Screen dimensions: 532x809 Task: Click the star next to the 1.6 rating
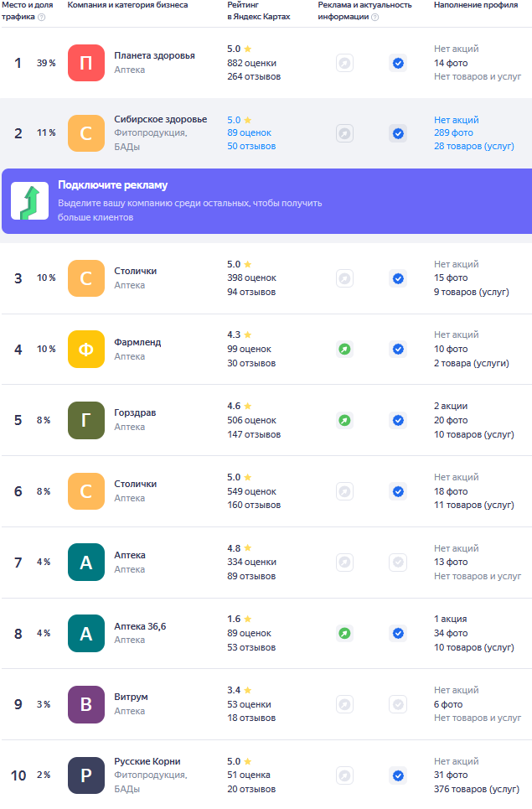(x=247, y=619)
